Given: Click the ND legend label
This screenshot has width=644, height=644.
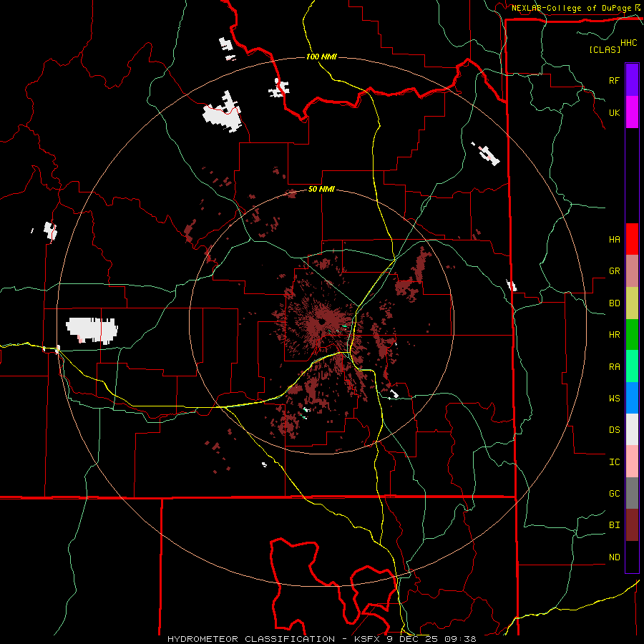Looking at the screenshot, I should pos(614,557).
